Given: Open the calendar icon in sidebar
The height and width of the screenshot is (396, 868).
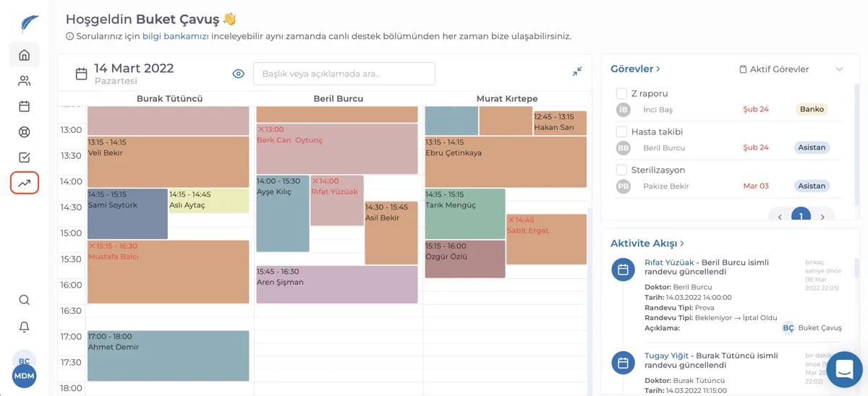Looking at the screenshot, I should tap(24, 106).
